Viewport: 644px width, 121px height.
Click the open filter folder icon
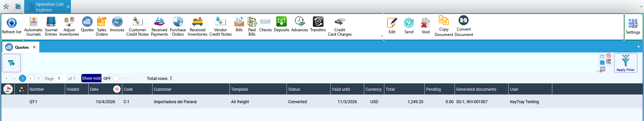pos(602,56)
